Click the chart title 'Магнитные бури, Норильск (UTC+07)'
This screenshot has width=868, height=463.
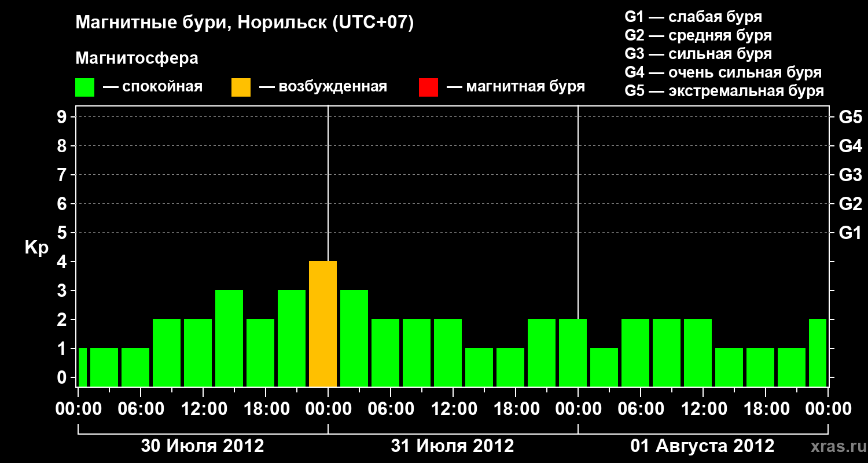245,23
